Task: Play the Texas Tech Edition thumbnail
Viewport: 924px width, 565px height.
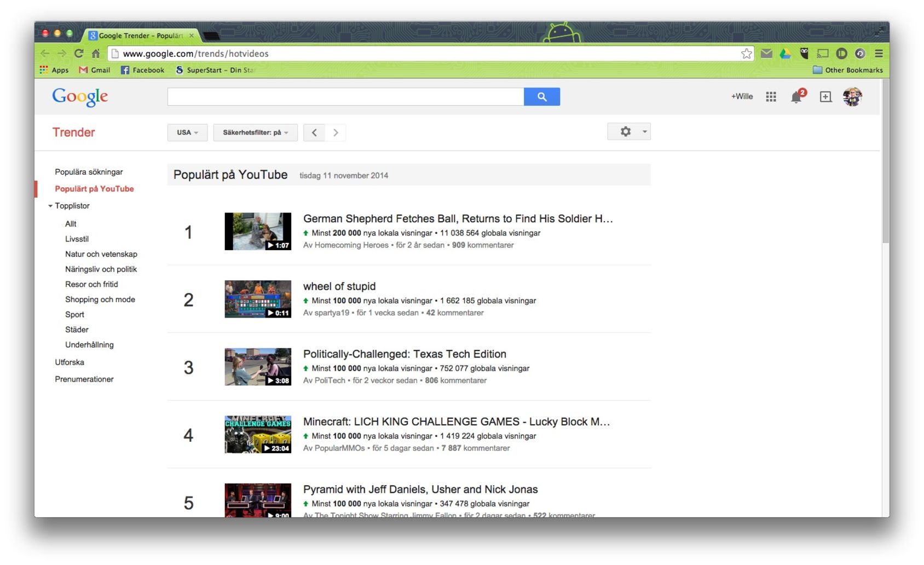Action: pos(258,367)
